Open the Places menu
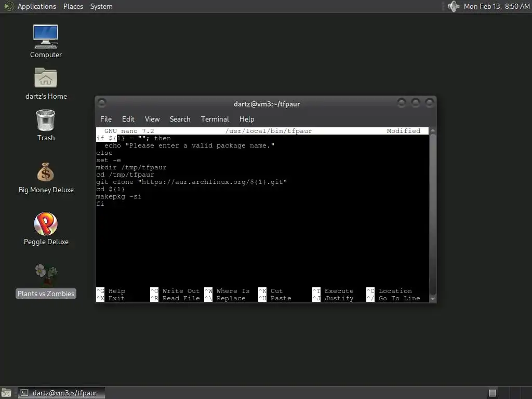 click(x=73, y=6)
